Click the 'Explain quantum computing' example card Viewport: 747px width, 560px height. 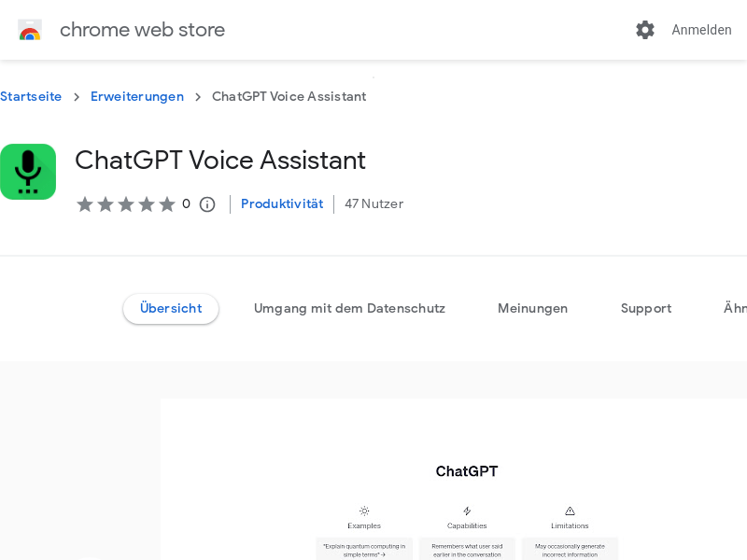pyautogui.click(x=364, y=550)
